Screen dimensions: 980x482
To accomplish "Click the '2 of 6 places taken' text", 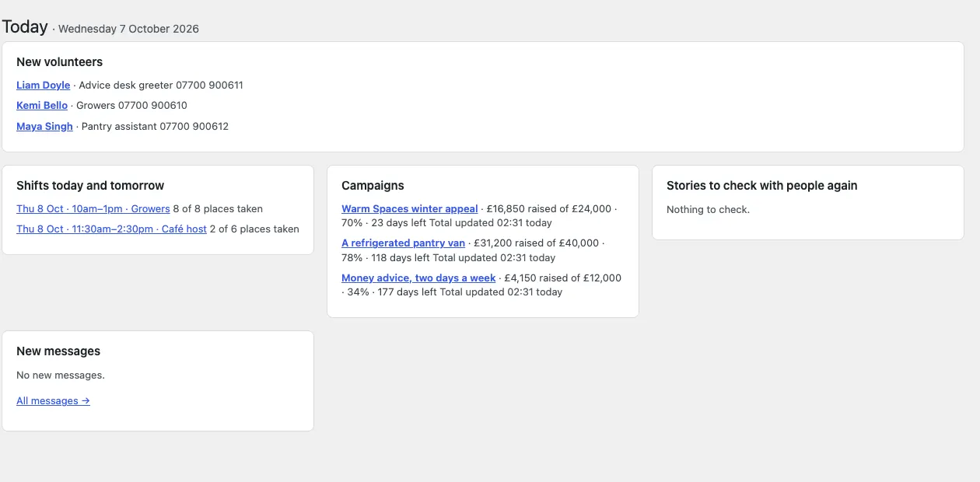I will click(x=254, y=229).
